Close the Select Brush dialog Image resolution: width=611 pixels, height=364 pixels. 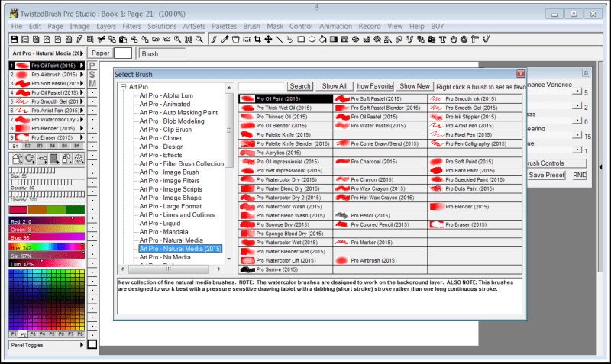pyautogui.click(x=520, y=73)
